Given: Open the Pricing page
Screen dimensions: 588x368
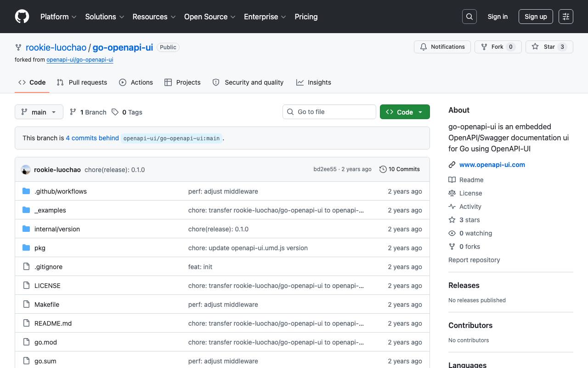Looking at the screenshot, I should click(x=306, y=17).
